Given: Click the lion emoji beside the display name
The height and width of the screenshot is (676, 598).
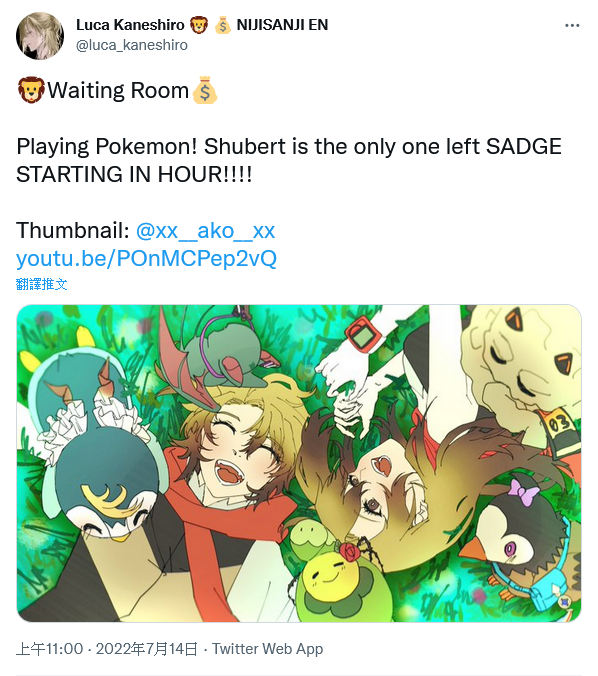Looking at the screenshot, I should 199,25.
